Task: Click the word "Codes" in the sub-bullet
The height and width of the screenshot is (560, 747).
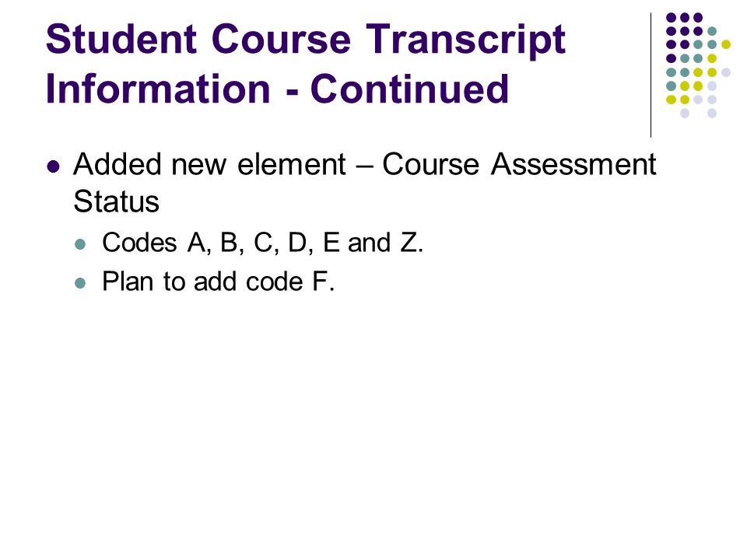Action: tap(139, 243)
